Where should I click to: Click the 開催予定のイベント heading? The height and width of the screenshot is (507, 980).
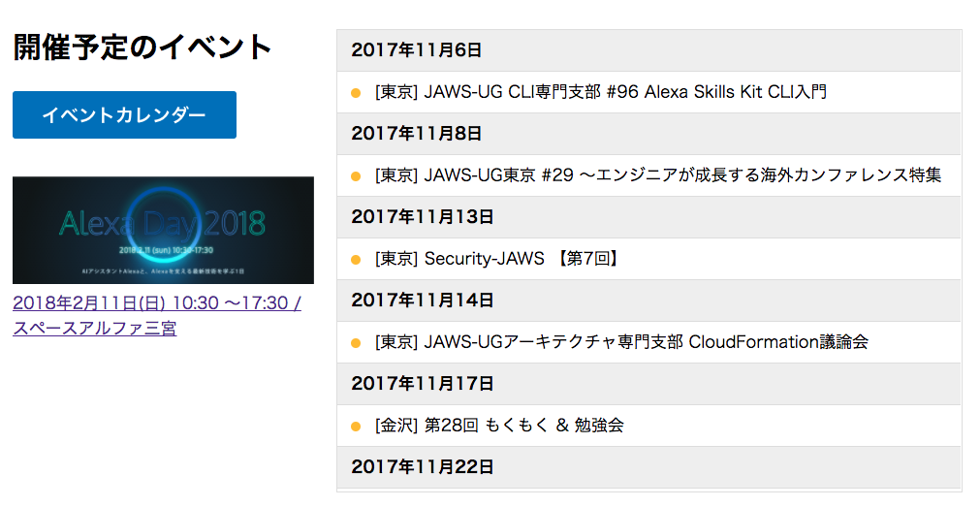tap(142, 48)
